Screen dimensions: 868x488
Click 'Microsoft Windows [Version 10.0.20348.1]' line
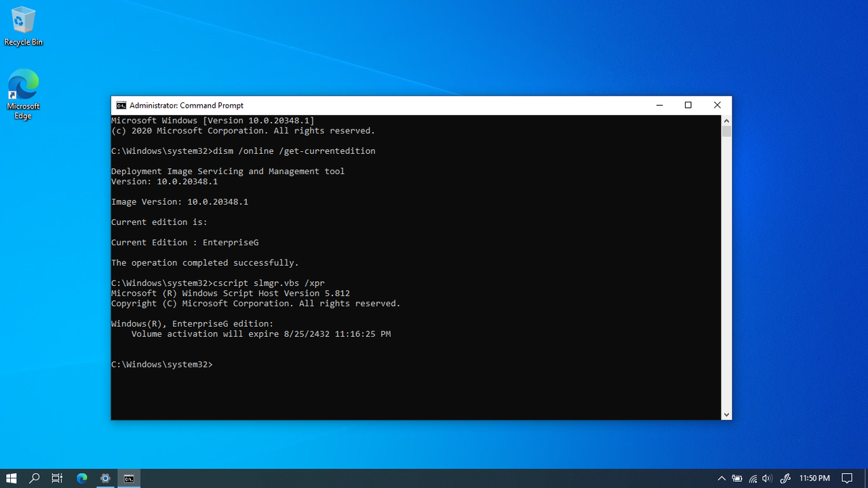(x=213, y=121)
